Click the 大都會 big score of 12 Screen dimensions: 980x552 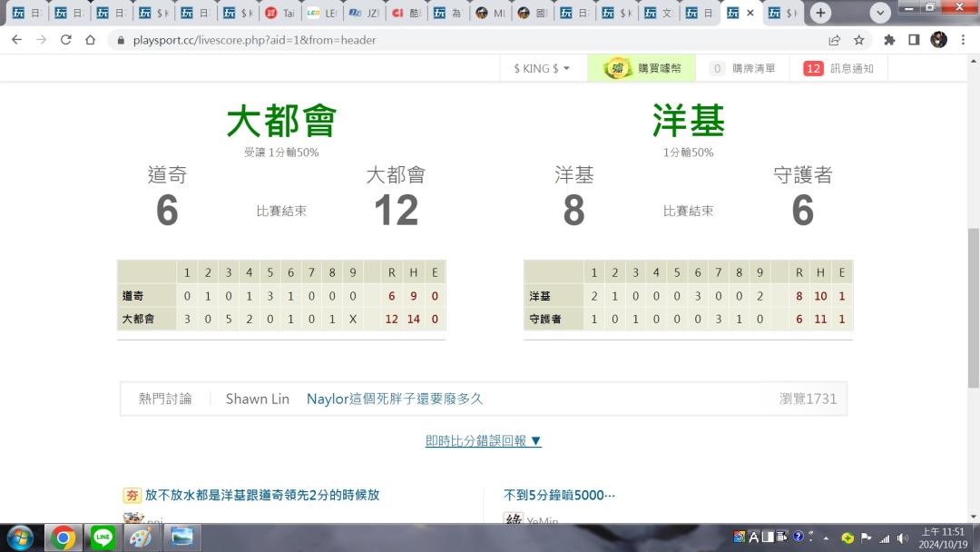[397, 210]
